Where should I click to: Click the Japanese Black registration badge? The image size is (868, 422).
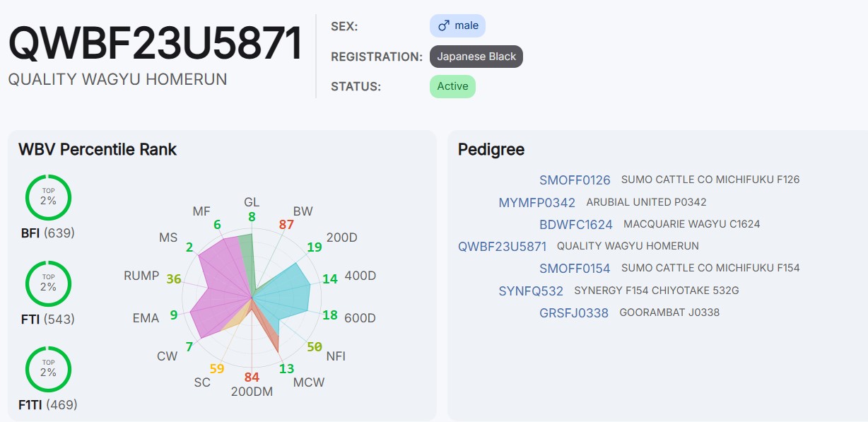click(x=476, y=57)
